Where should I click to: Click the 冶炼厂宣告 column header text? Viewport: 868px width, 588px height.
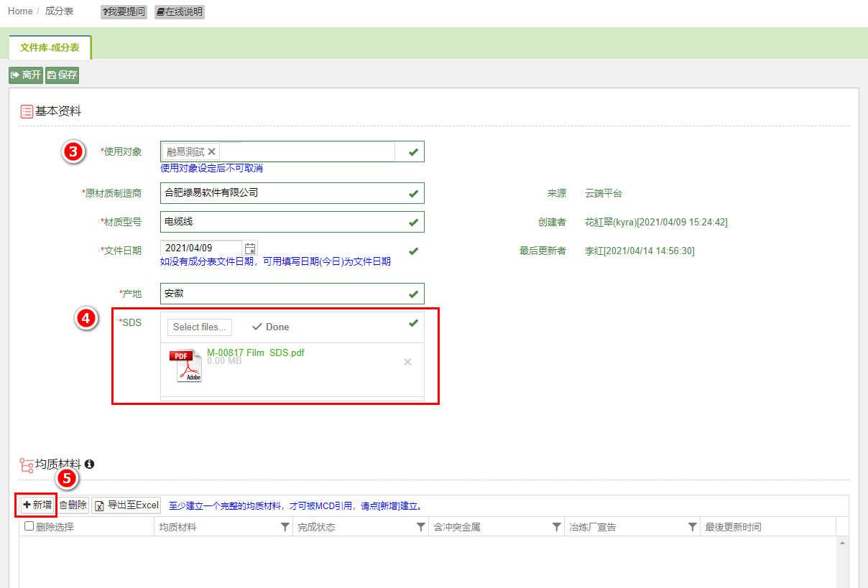pos(593,527)
